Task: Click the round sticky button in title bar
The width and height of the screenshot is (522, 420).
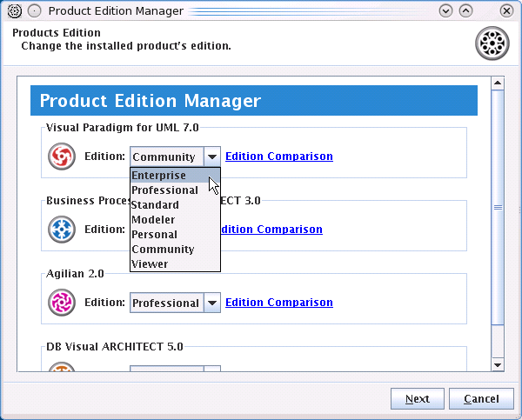Action: point(34,11)
